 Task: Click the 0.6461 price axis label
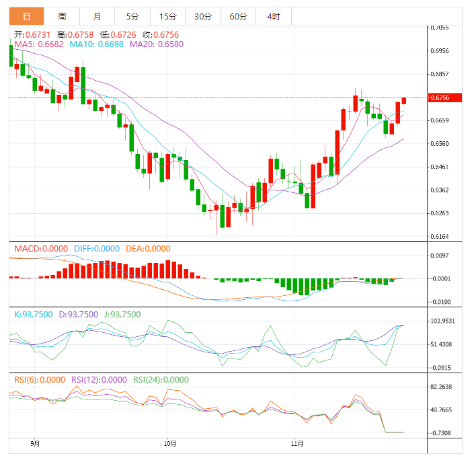click(439, 167)
